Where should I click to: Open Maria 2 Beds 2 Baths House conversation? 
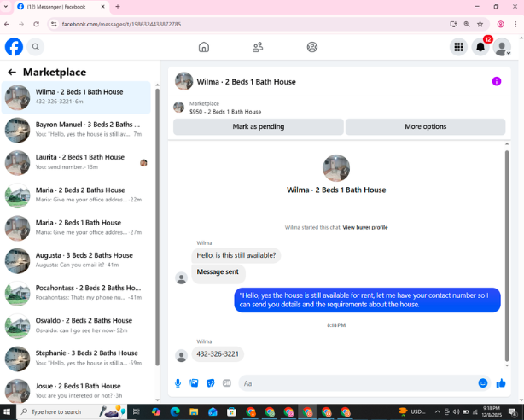(76, 195)
